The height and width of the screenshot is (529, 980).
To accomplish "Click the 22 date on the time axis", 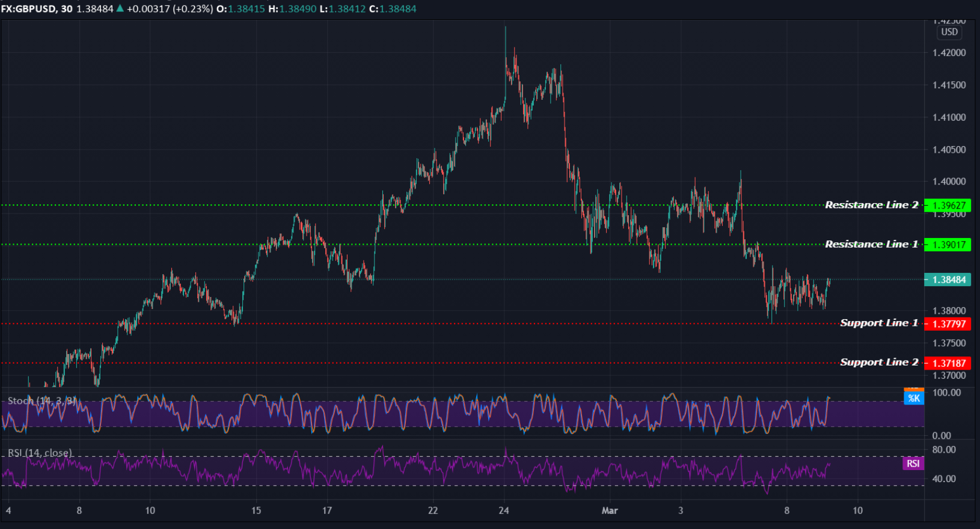I will (x=433, y=510).
